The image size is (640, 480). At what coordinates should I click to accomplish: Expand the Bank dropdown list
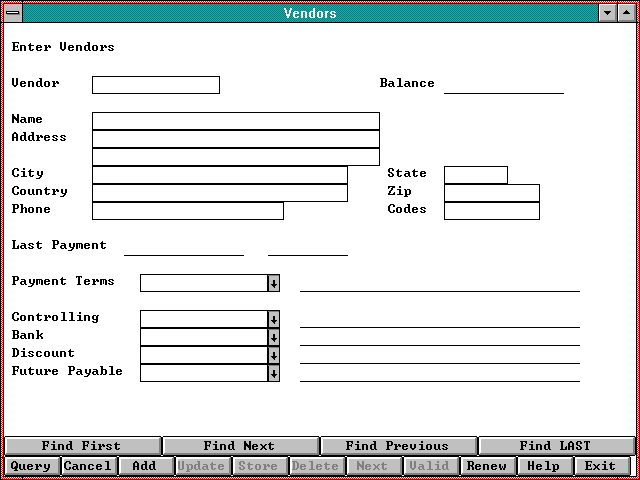pyautogui.click(x=273, y=337)
